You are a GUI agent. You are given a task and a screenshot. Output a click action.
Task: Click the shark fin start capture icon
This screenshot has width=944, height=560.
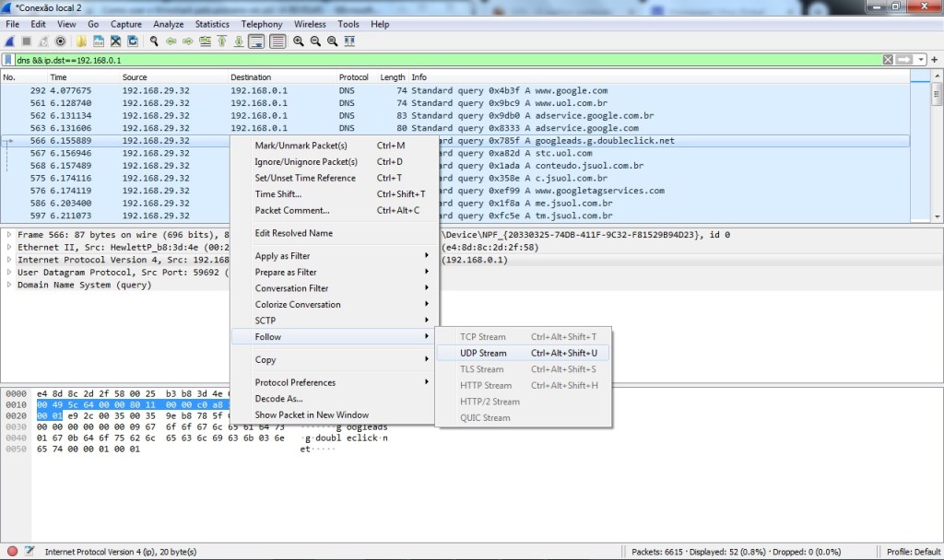tap(9, 41)
